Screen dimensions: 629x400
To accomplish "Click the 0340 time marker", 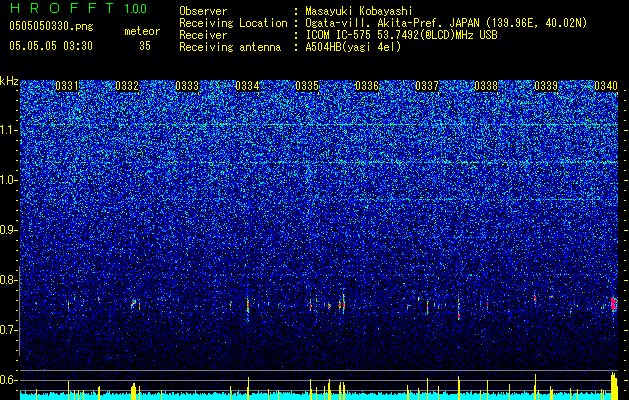I will (x=606, y=86).
